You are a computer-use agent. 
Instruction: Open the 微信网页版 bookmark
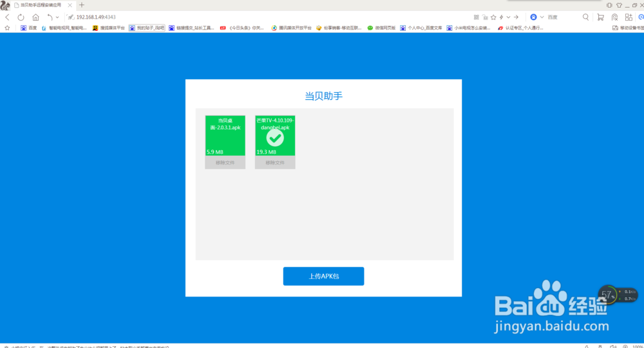381,28
